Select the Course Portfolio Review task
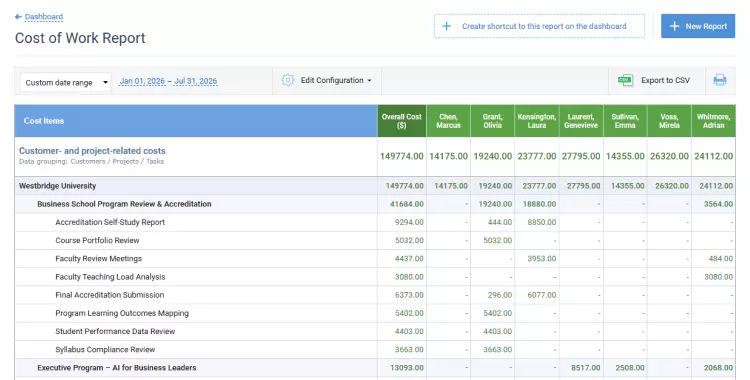The image size is (750, 380). click(97, 240)
